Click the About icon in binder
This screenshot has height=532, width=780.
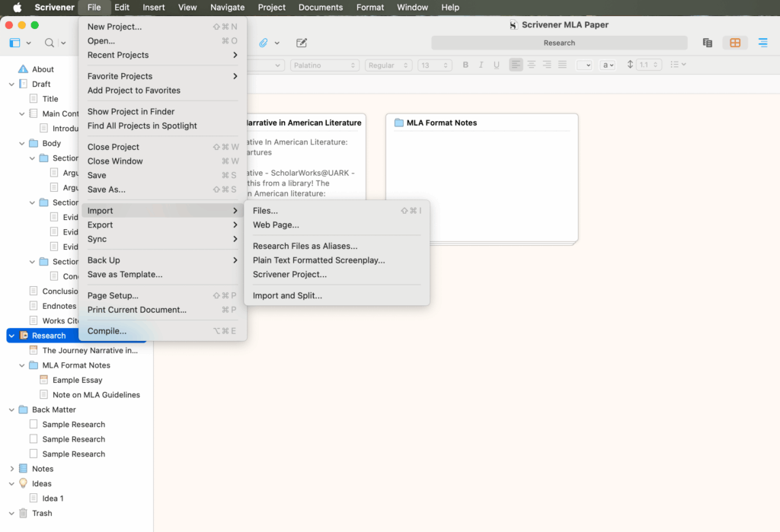tap(23, 69)
